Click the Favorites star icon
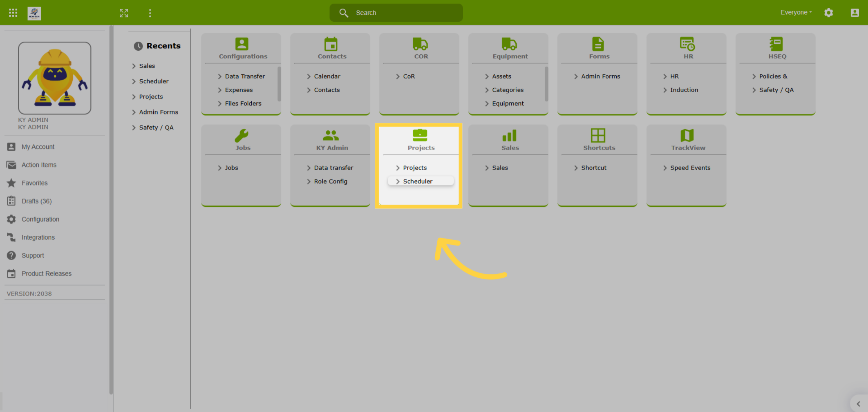This screenshot has height=412, width=868. (x=11, y=183)
